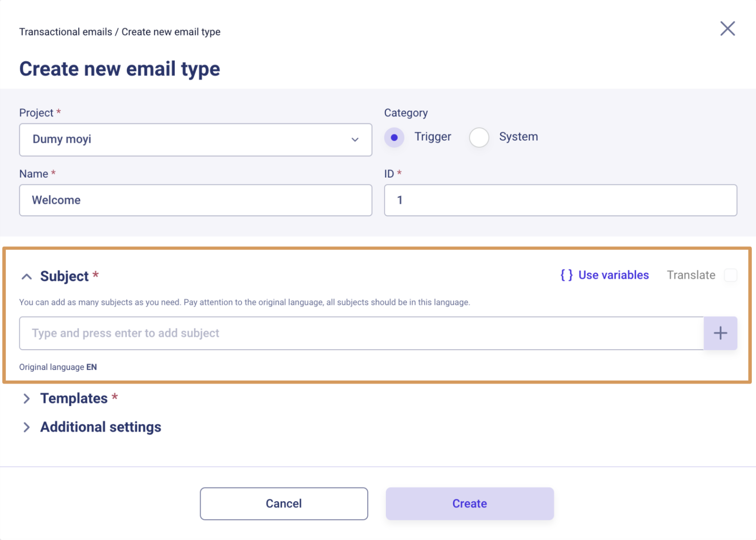Screen dimensions: 756x540
Task: Click the Name field containing Welcome
Action: click(x=195, y=200)
